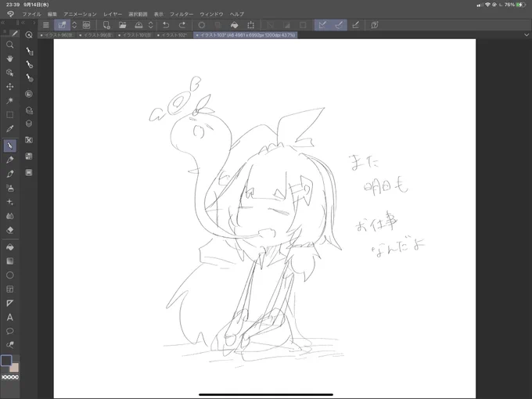Screen dimensions: 532x399
Task: Expand the palette dock right arrow
Action: coord(34,23)
